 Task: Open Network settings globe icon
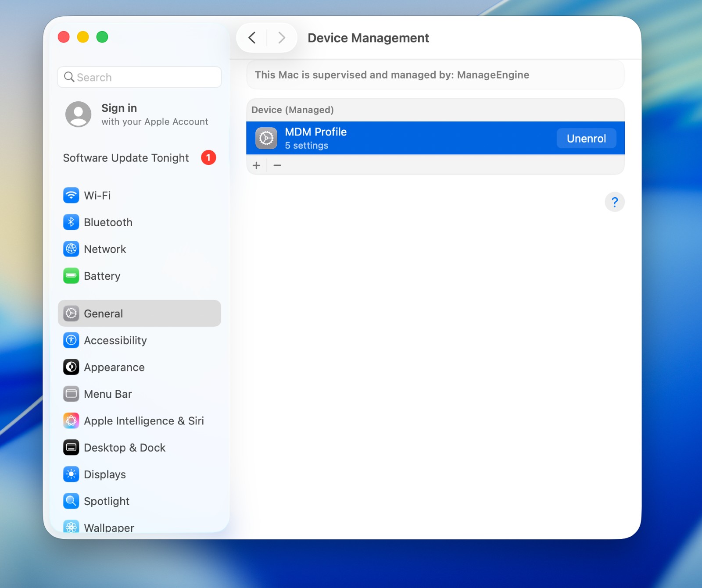click(x=71, y=249)
